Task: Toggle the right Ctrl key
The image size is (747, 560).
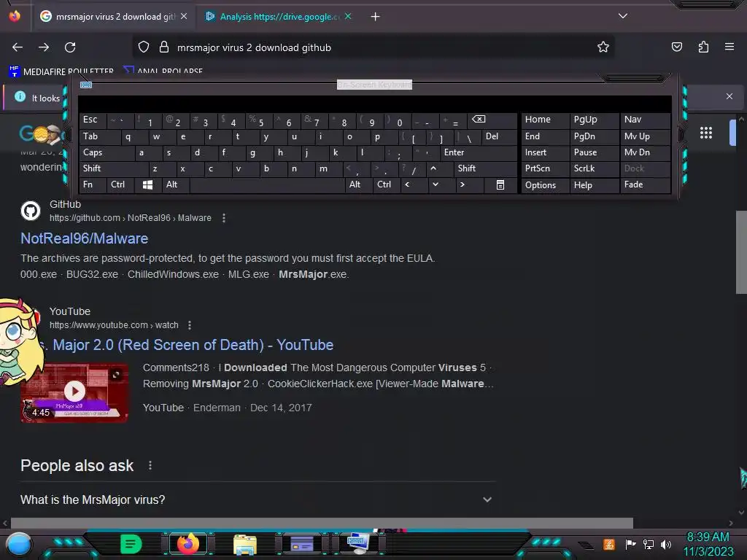Action: click(x=387, y=184)
